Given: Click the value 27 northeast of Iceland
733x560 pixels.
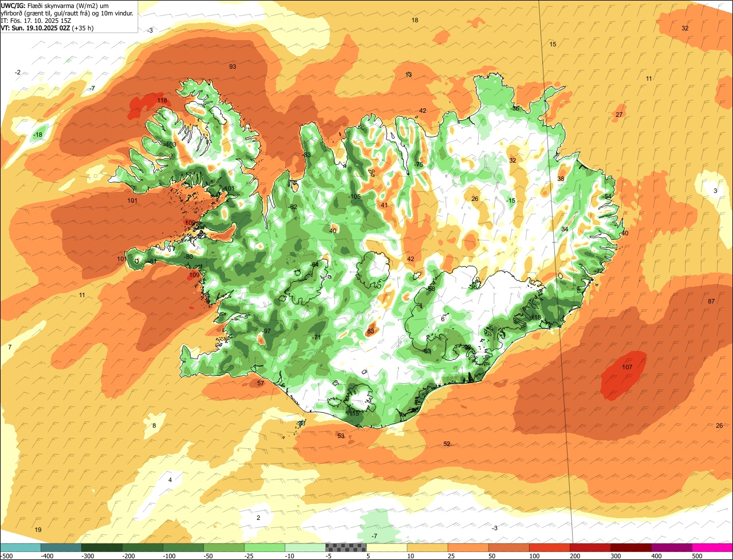Looking at the screenshot, I should [x=619, y=115].
